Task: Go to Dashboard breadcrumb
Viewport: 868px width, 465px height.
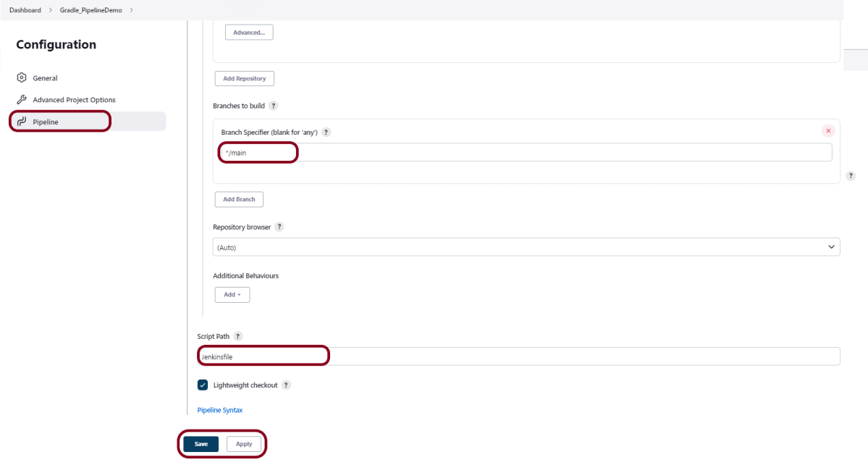Action: click(x=25, y=9)
